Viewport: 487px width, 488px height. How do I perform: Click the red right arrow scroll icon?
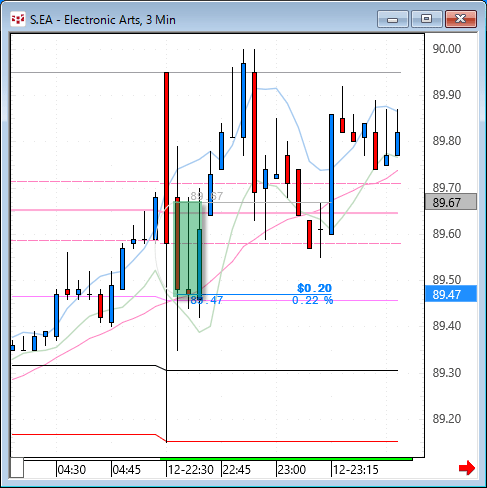pyautogui.click(x=467, y=468)
